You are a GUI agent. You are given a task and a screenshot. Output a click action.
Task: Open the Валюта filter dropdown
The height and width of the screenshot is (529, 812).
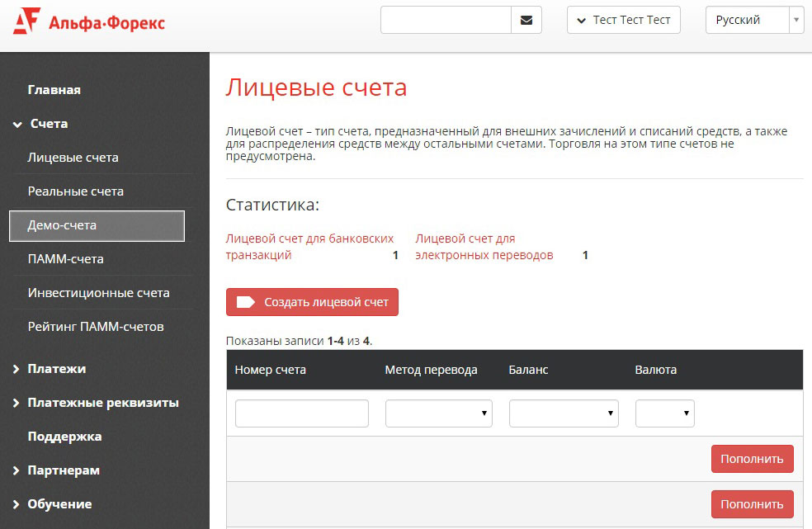click(664, 413)
